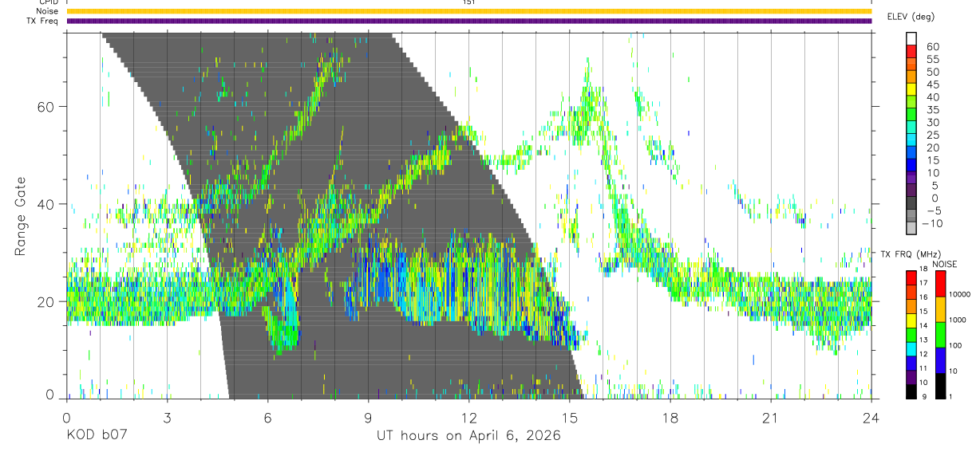The width and height of the screenshot is (980, 452).
Task: Click the 'KOD b07' radar beam label
Action: point(96,436)
